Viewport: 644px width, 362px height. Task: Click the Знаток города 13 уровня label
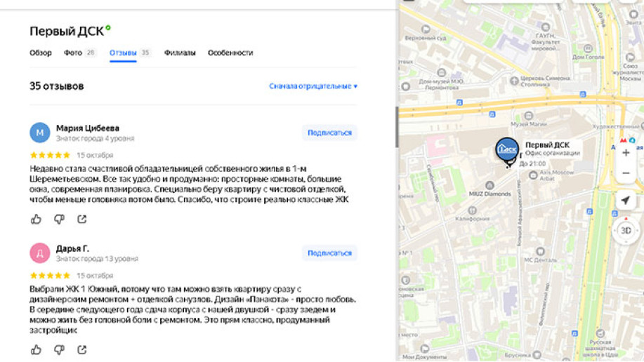pyautogui.click(x=97, y=259)
